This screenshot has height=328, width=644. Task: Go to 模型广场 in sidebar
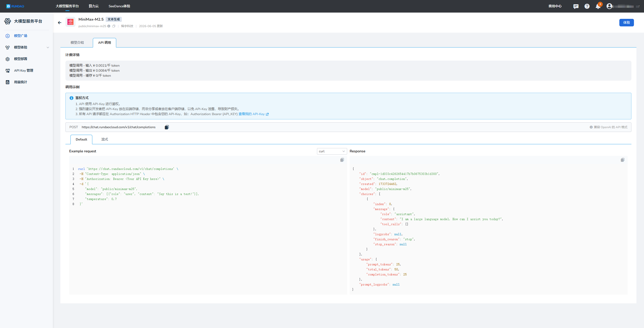click(x=21, y=36)
